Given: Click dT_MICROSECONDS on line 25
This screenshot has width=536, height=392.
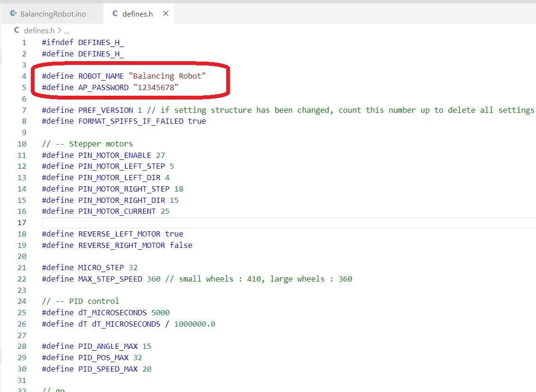Looking at the screenshot, I should (x=112, y=312).
